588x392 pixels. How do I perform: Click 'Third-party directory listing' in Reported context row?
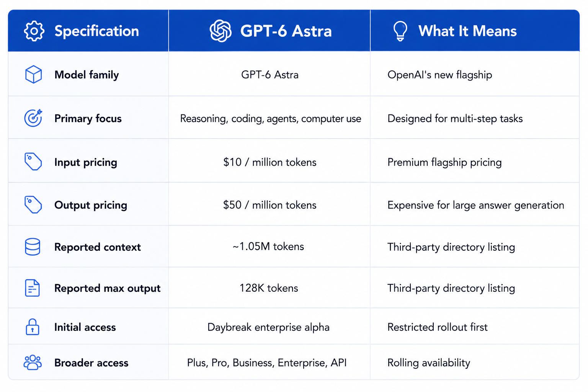[x=451, y=247]
